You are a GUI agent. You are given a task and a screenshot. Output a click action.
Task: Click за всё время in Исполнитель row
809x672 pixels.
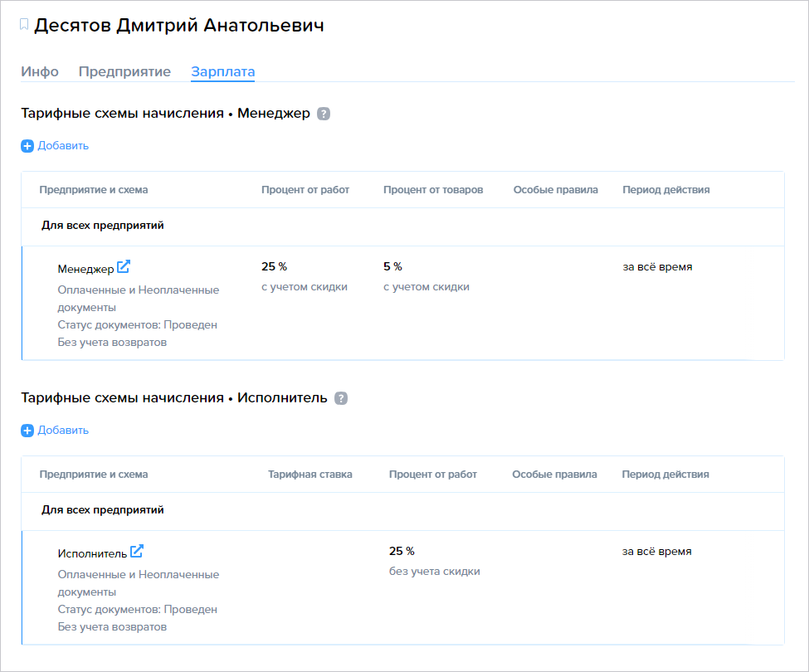657,552
